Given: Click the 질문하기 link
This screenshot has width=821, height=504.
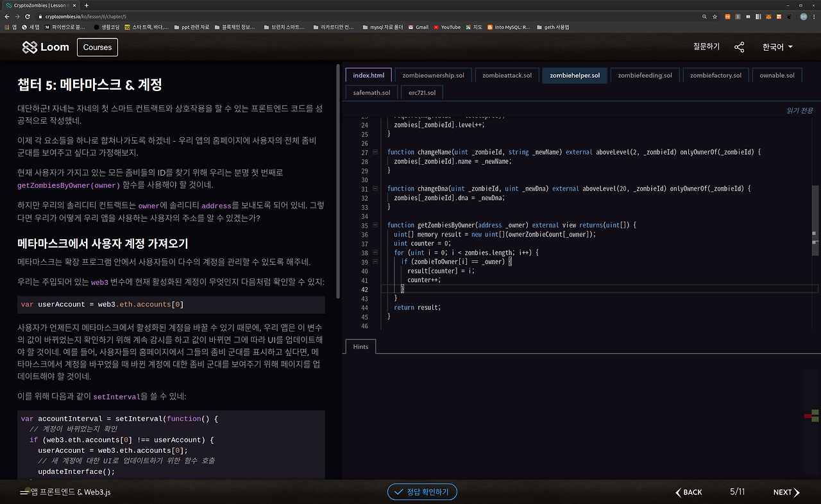Looking at the screenshot, I should pyautogui.click(x=706, y=47).
